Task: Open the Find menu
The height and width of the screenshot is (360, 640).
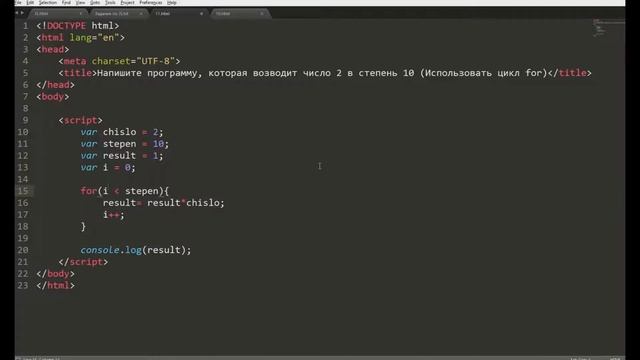Action: 66,2
